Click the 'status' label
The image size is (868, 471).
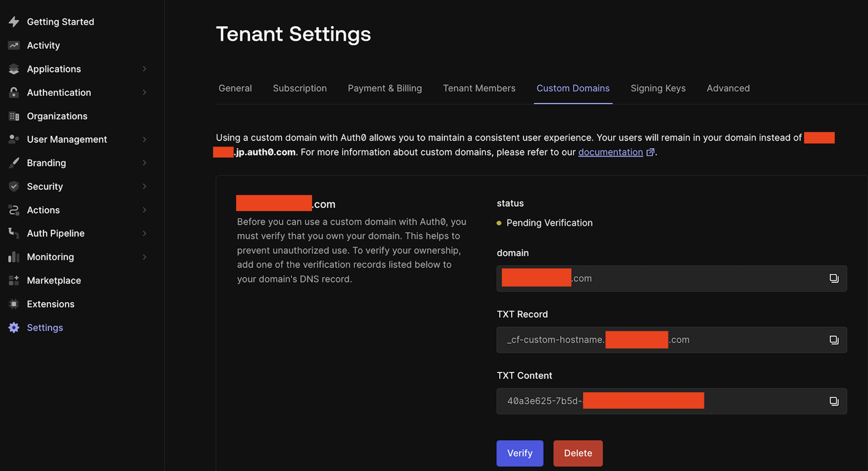tap(510, 203)
